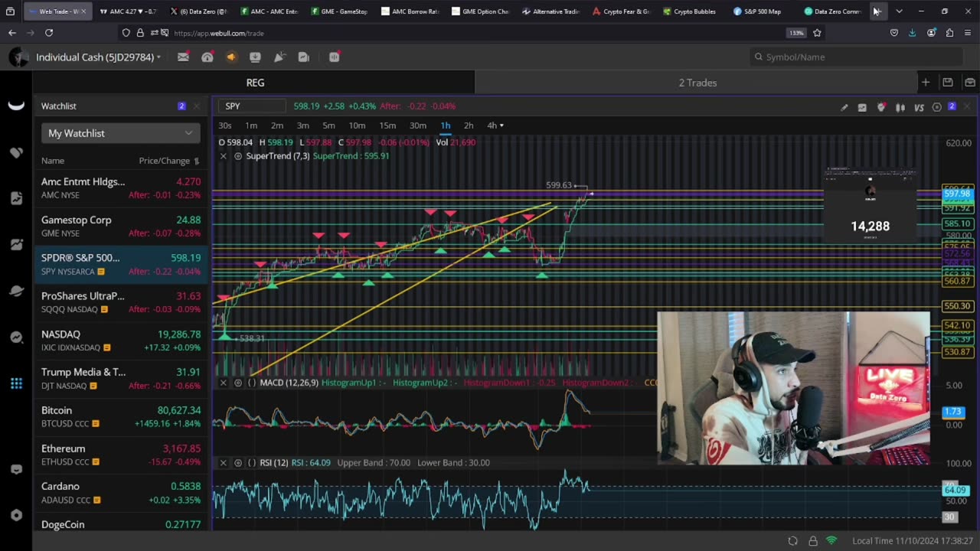Toggle MACD indicator visibility eye

click(x=238, y=383)
